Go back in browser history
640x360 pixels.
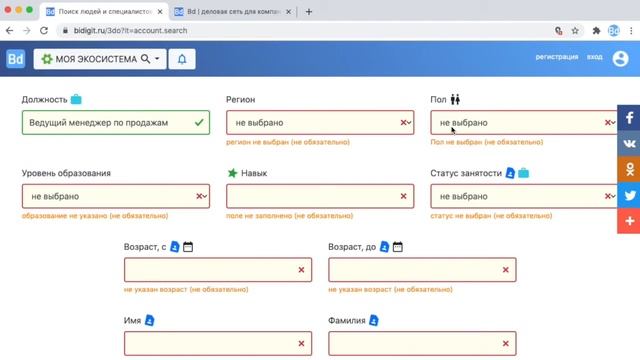point(10,31)
